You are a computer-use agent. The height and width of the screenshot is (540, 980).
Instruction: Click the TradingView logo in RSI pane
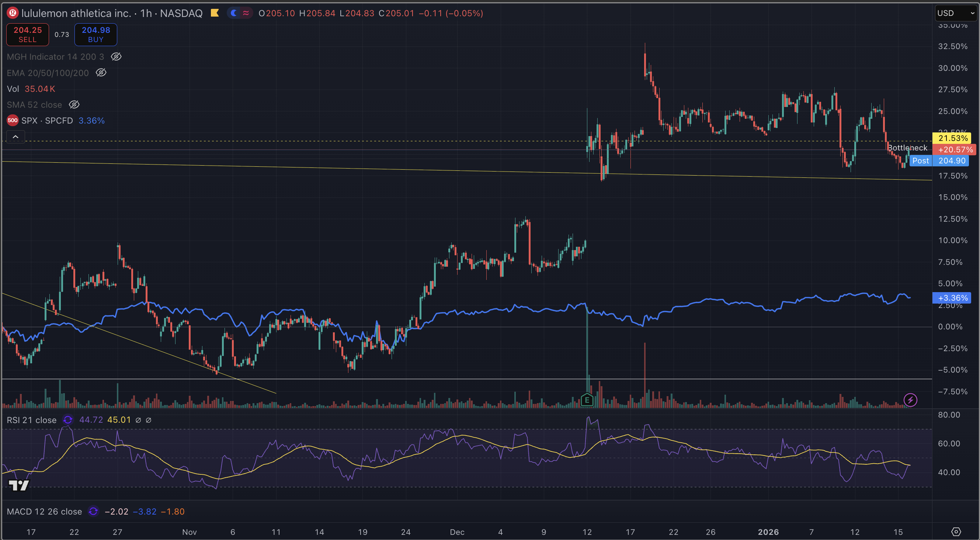19,485
